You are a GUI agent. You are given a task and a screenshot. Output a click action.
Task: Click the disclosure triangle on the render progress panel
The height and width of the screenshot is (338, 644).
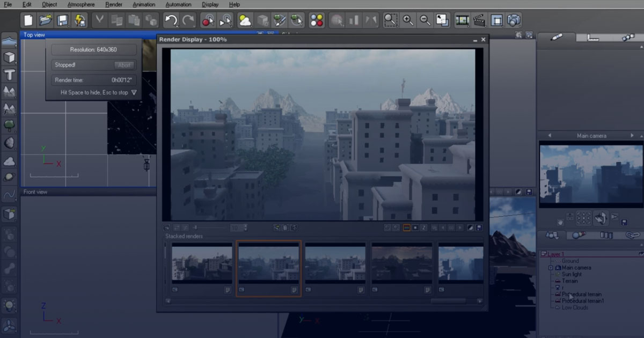pyautogui.click(x=133, y=92)
